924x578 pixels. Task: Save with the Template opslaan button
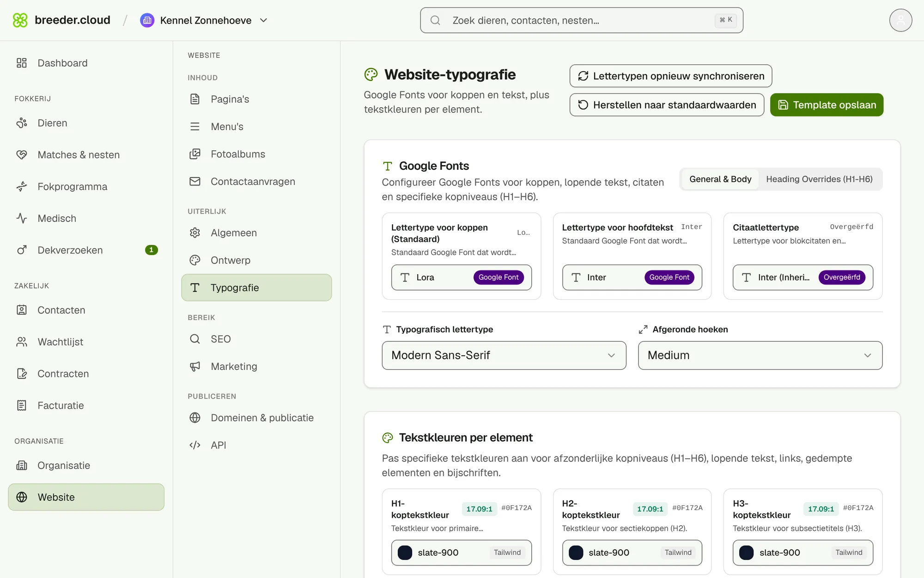827,105
